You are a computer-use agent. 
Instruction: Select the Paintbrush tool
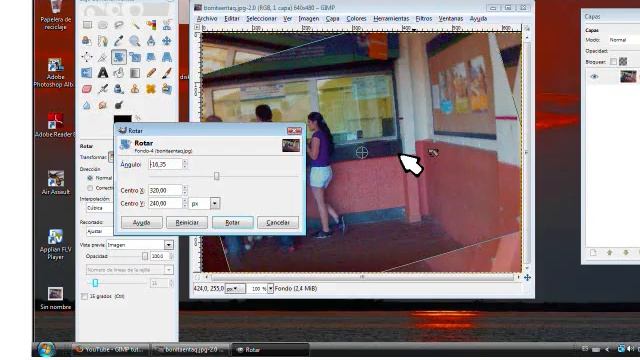(167, 73)
